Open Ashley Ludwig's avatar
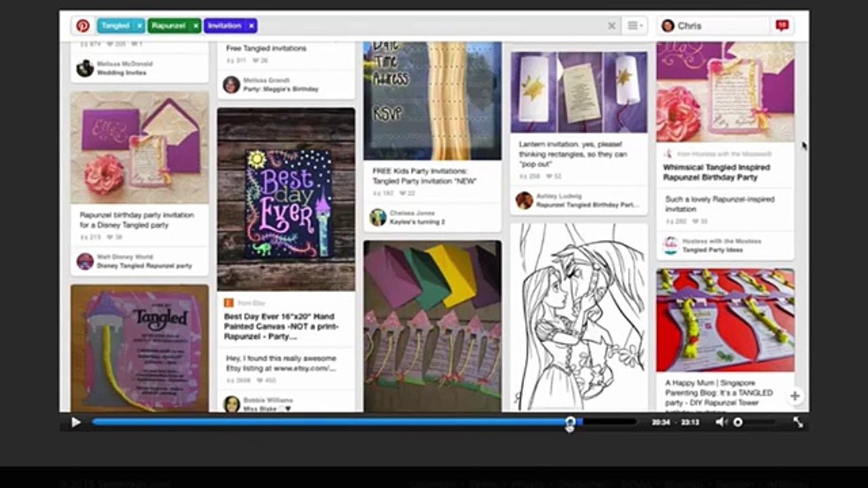Screen dimensions: 868x488 tap(524, 200)
